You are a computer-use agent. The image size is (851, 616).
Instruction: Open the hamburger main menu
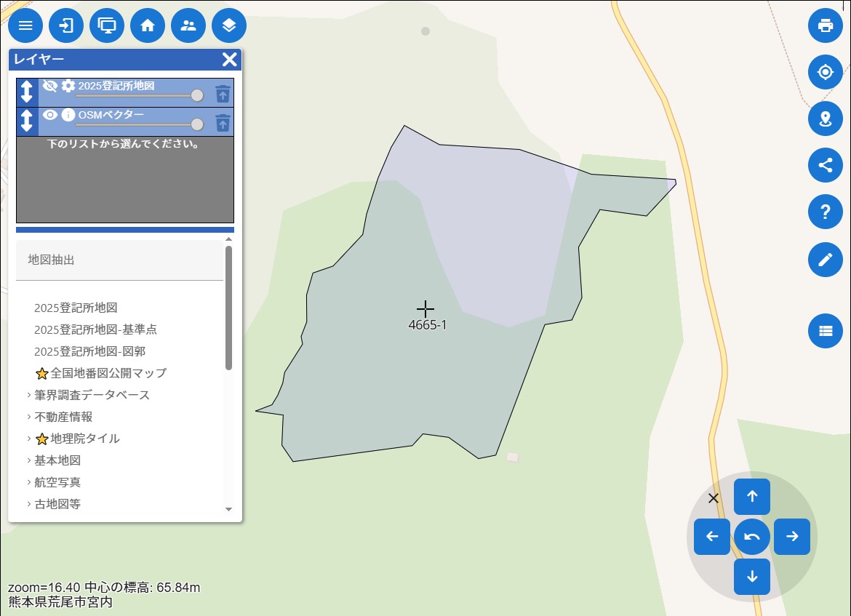pyautogui.click(x=25, y=25)
